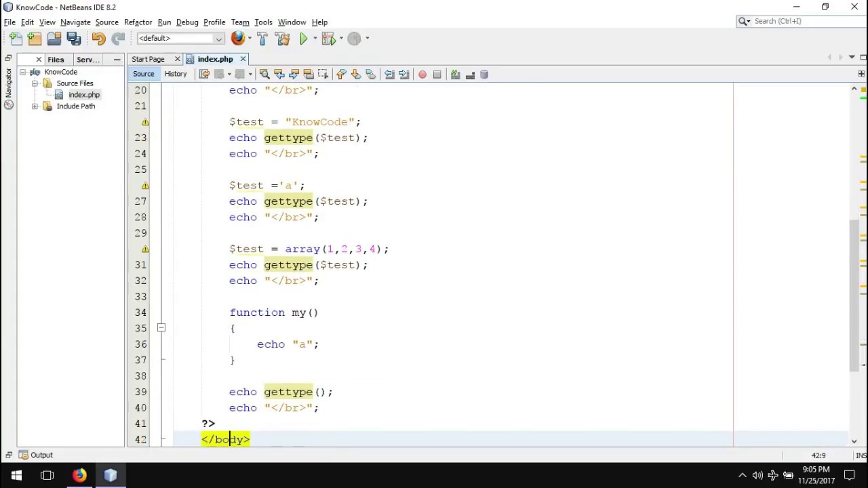Click the Firefox browser selection icon
868x488 pixels.
pos(237,39)
